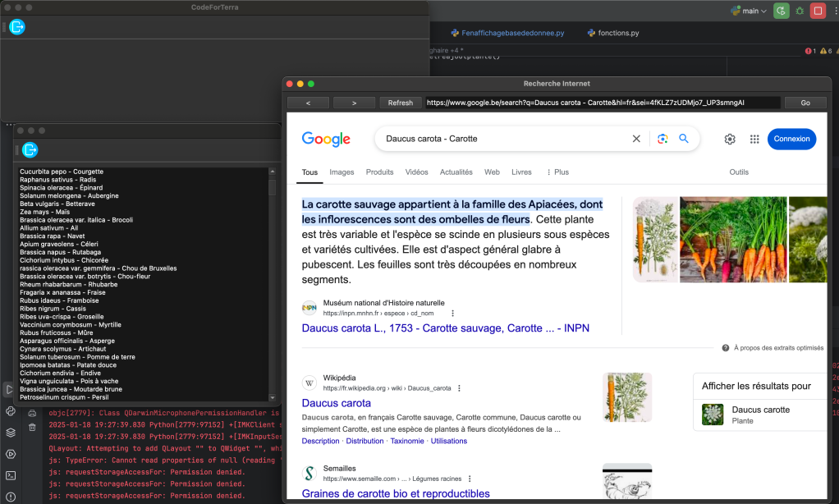Open the INPN result's three-dot menu
Viewport: 839px width, 504px height.
click(x=452, y=314)
